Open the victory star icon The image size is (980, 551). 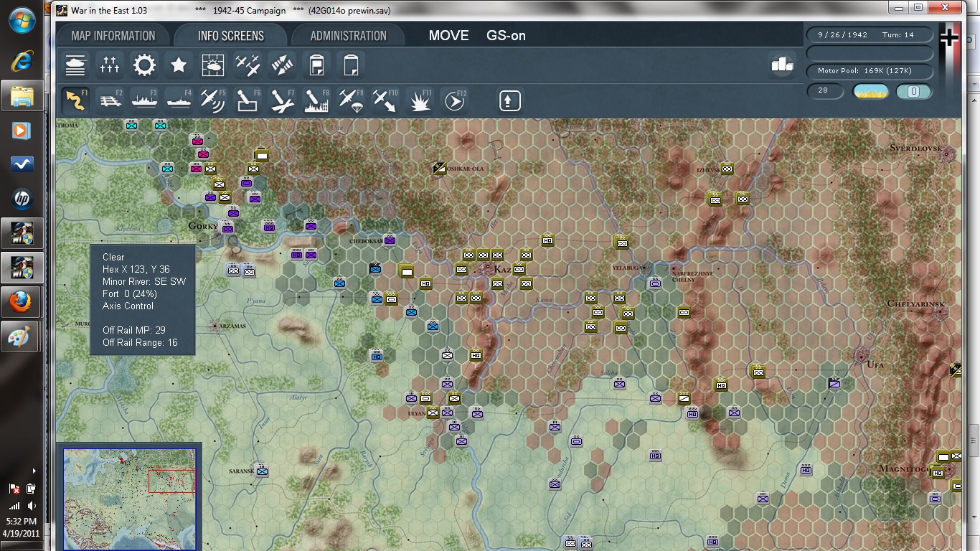[x=179, y=66]
